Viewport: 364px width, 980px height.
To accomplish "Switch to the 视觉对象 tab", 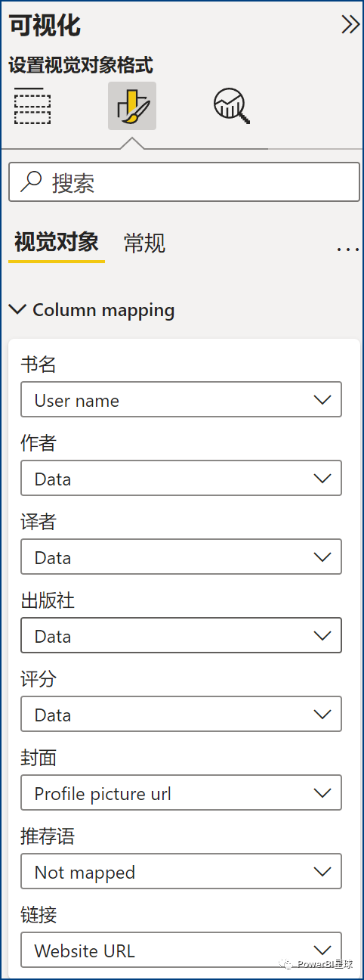I will coord(57,243).
